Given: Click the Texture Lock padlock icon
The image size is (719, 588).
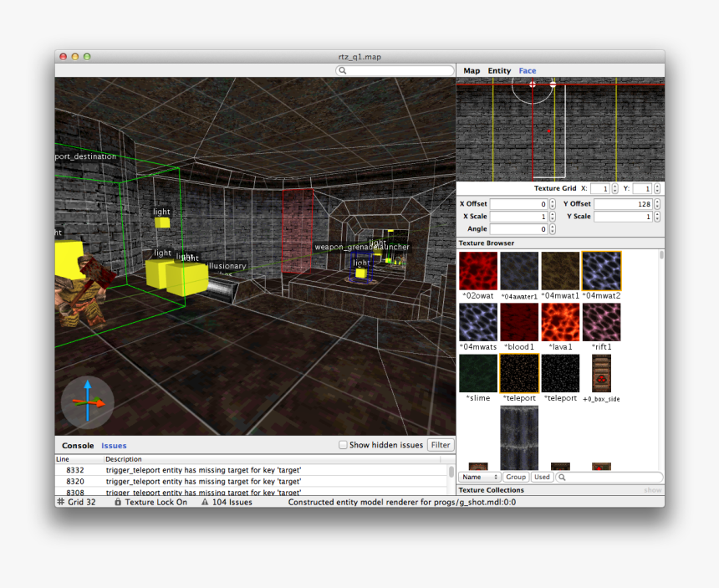Looking at the screenshot, I should 118,502.
